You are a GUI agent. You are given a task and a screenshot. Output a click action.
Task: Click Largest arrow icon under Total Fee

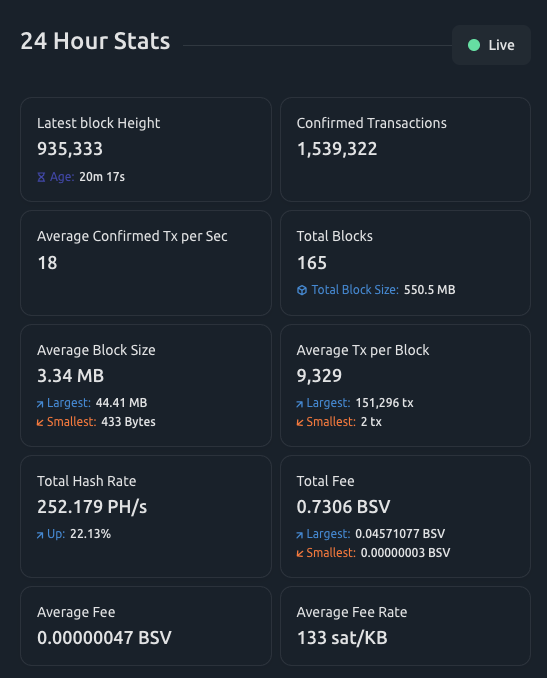pos(299,535)
